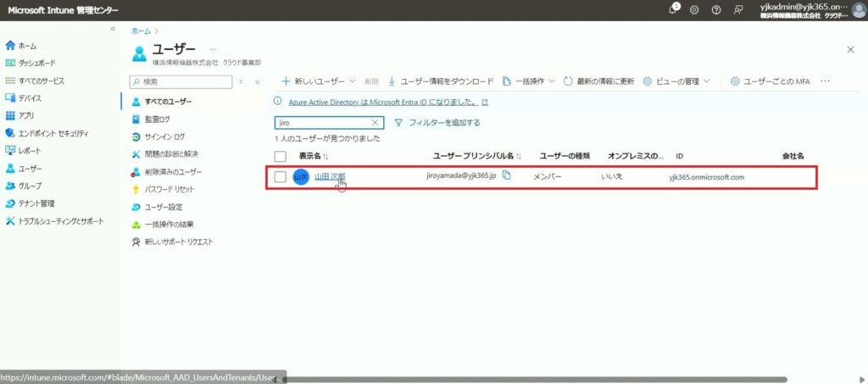Tick the checkbox for 山田 次郎 row

(281, 177)
